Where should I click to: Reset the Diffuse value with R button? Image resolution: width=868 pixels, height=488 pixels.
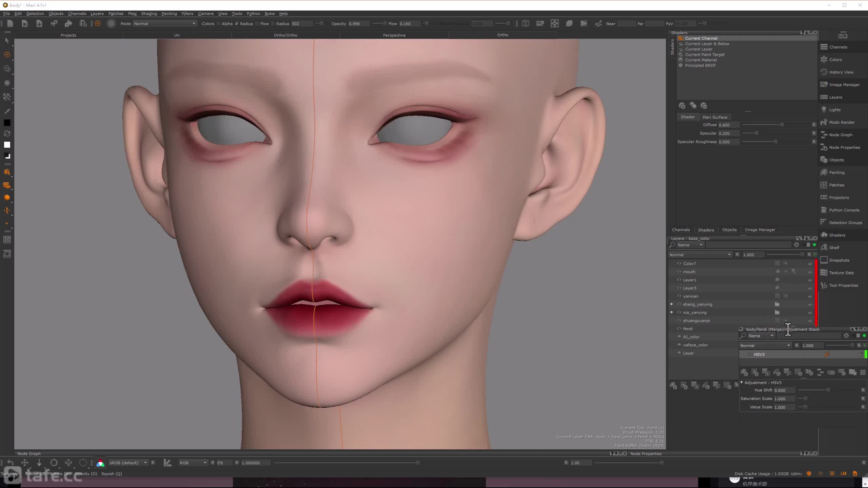(x=814, y=125)
